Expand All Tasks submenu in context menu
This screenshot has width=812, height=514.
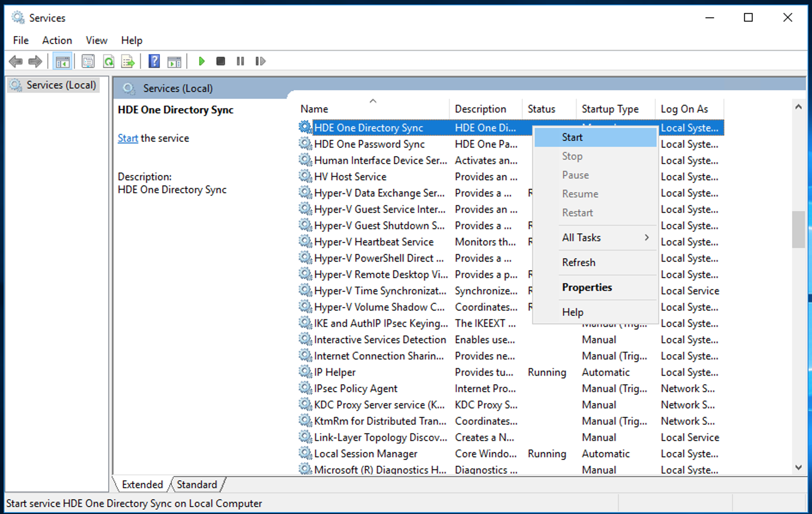(x=595, y=238)
